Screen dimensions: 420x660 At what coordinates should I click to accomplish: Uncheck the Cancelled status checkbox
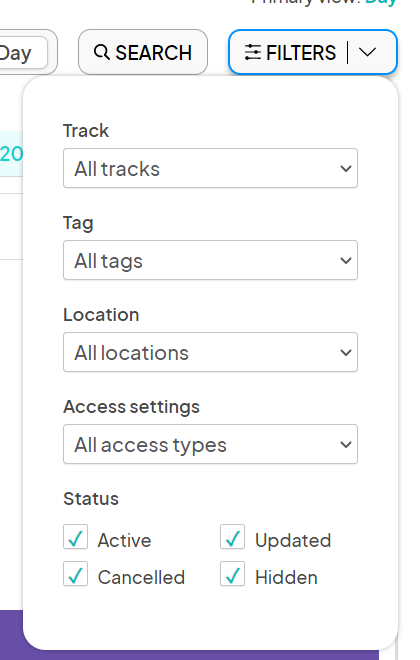[76, 574]
